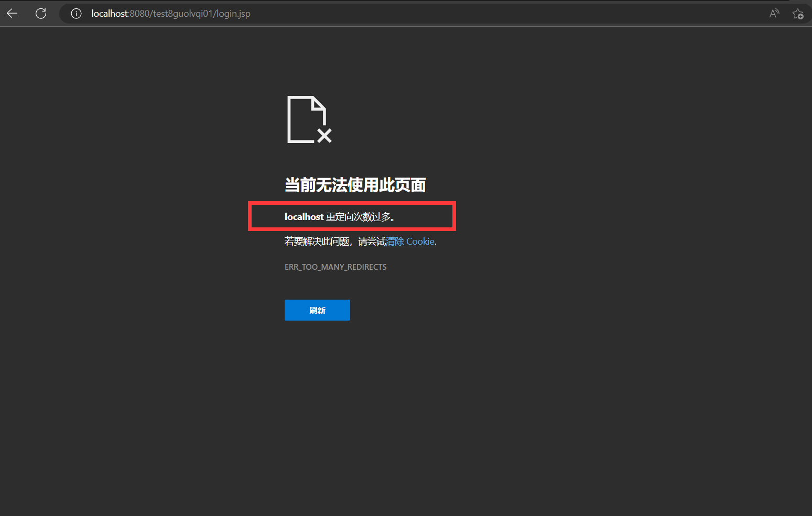Open the 清除 Cookie link
The height and width of the screenshot is (516, 812).
(x=410, y=241)
